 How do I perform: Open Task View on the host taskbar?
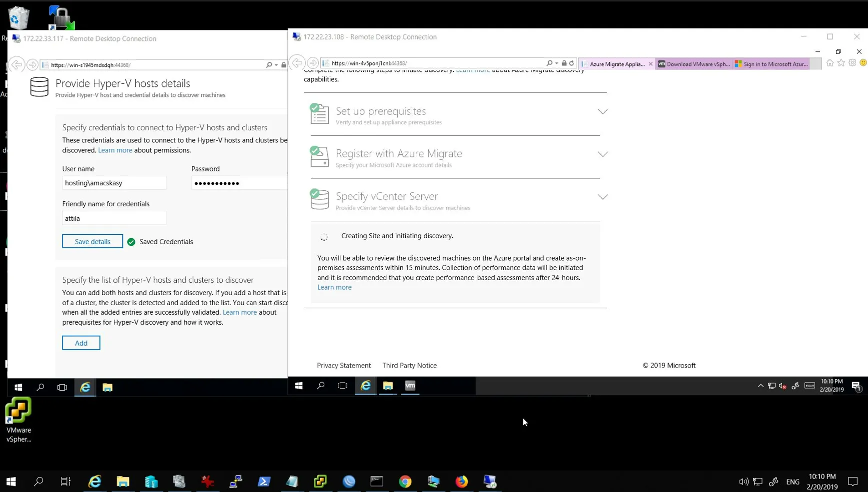[65, 481]
